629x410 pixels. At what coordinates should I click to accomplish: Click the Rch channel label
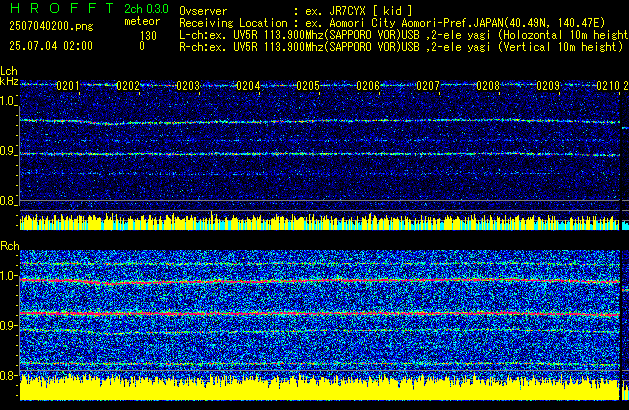click(10, 246)
